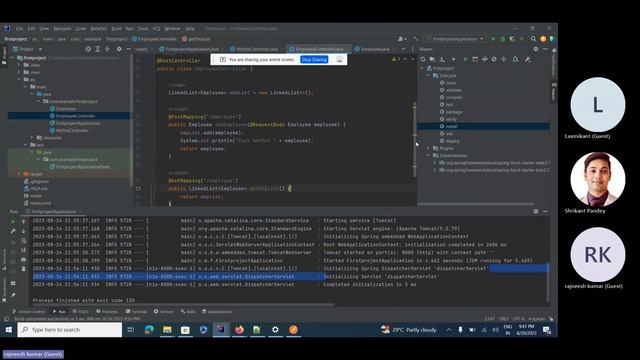The width and height of the screenshot is (640, 360).
Task: Rerun application in Run panel
Action: tap(13, 222)
